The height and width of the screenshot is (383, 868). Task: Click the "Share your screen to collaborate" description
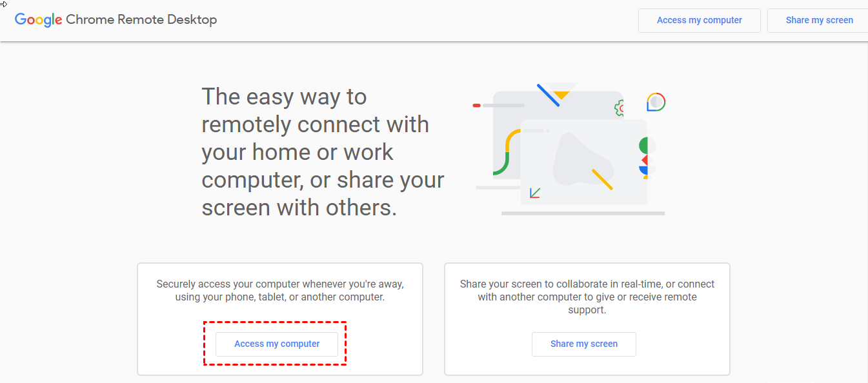tap(587, 297)
